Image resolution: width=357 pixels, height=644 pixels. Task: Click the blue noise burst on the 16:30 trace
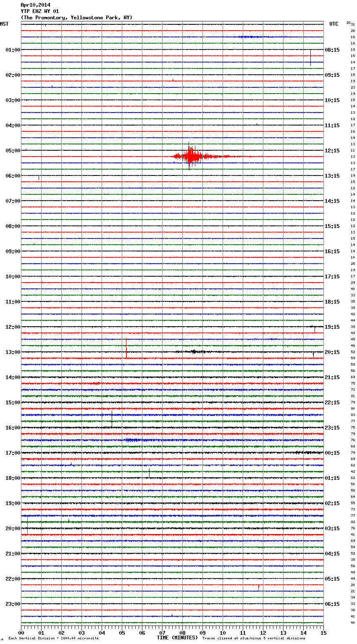click(134, 440)
